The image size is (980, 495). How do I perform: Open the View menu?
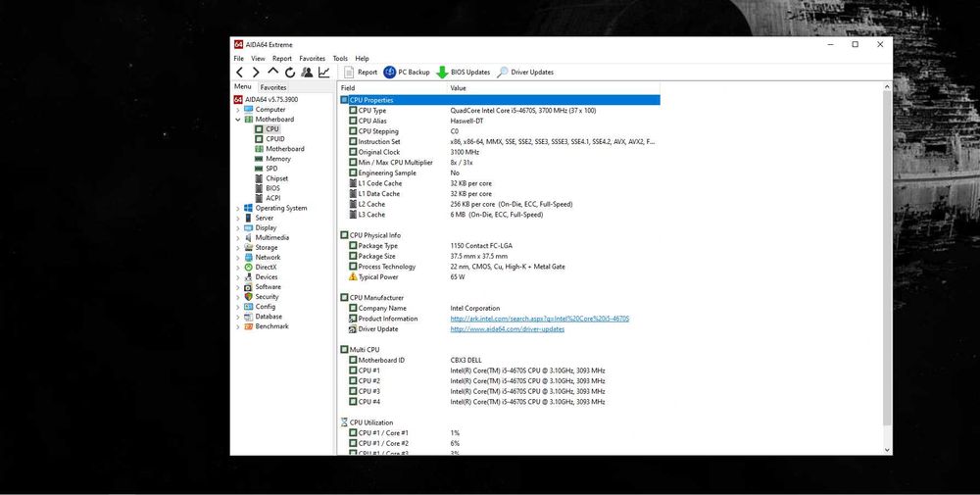point(258,58)
